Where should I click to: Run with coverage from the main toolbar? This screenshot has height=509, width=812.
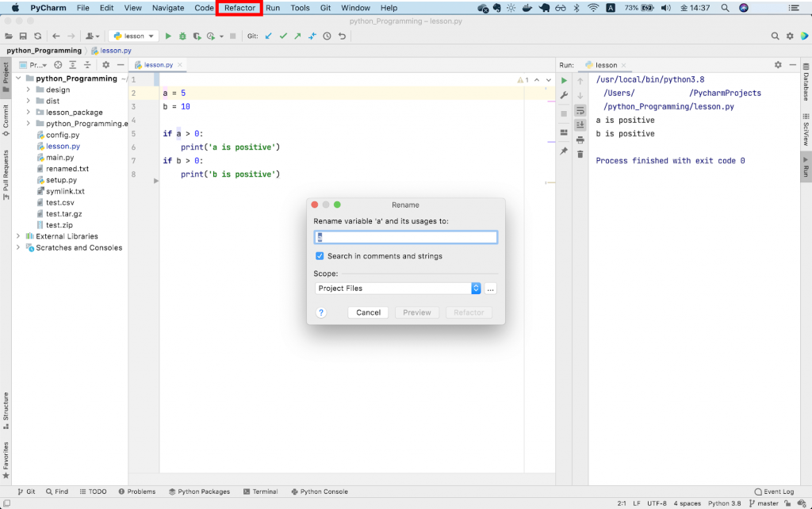197,36
